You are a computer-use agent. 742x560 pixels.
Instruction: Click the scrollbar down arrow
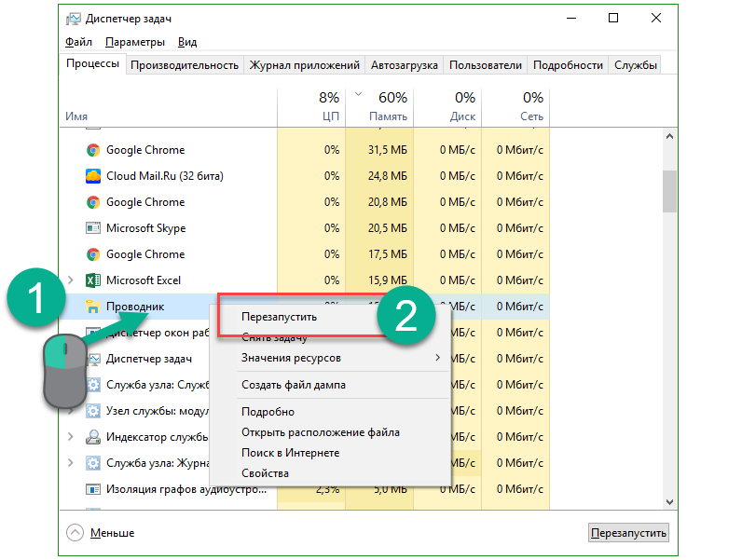coord(669,502)
